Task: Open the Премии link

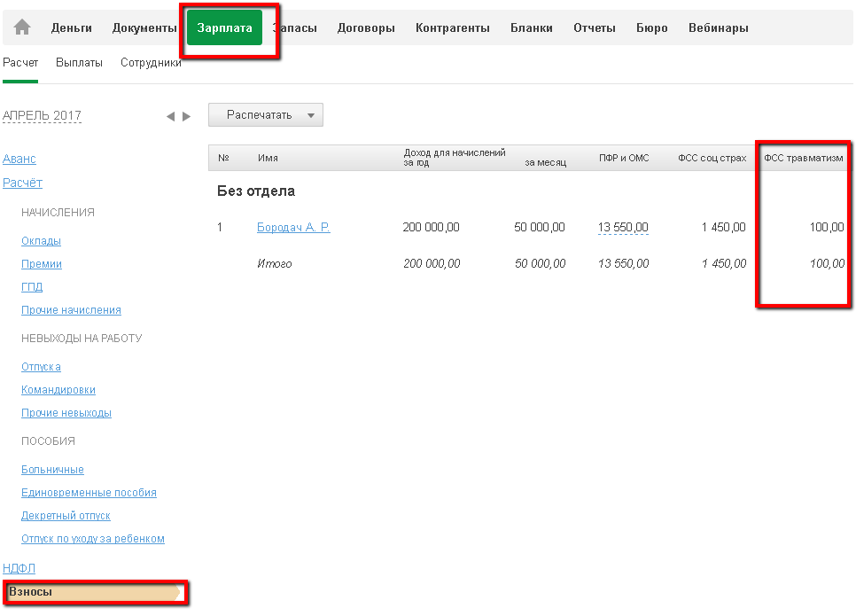Action: click(x=42, y=264)
